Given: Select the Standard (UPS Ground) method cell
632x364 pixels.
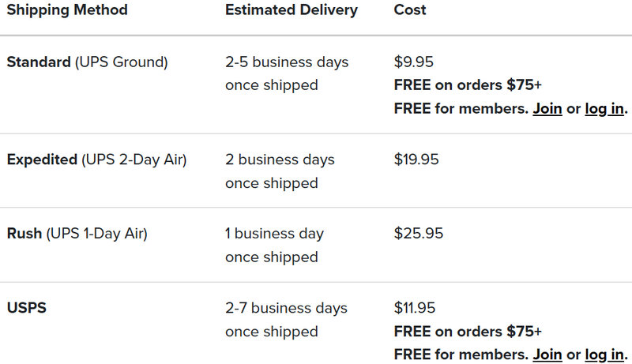Looking at the screenshot, I should point(87,62).
